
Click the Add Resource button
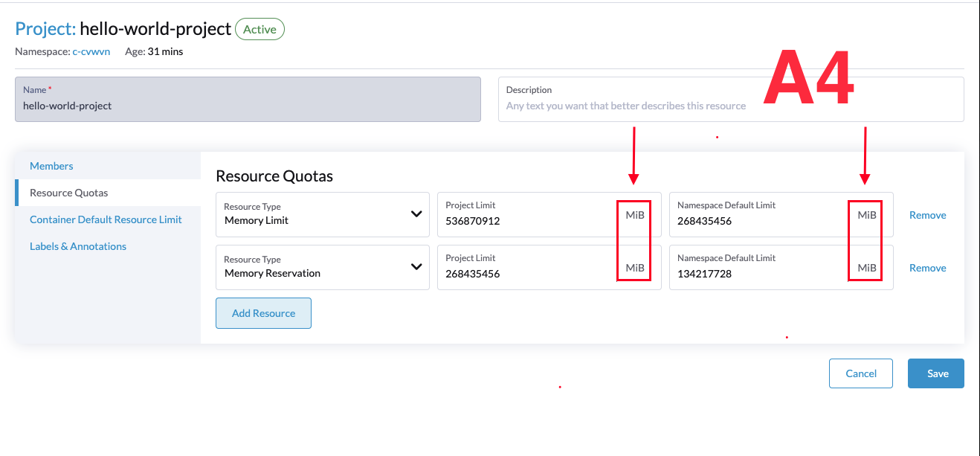[263, 312]
